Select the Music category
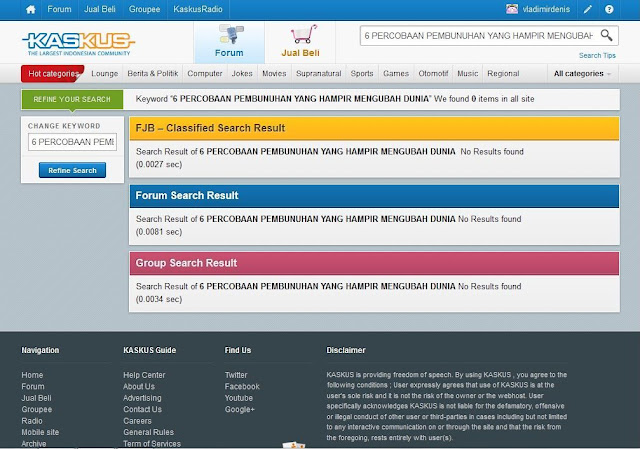 tap(468, 74)
